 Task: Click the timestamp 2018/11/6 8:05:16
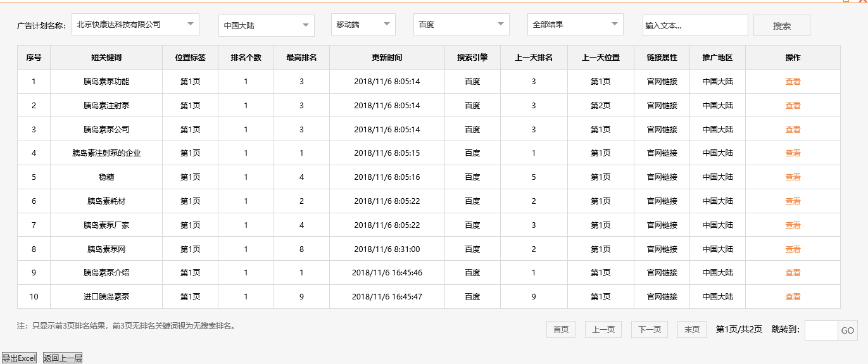[x=387, y=177]
